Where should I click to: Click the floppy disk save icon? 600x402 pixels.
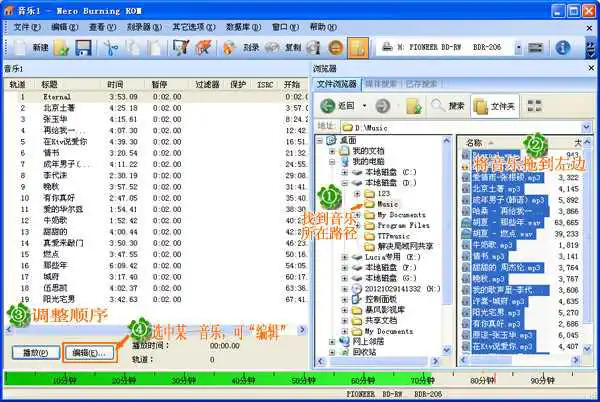pyautogui.click(x=83, y=48)
